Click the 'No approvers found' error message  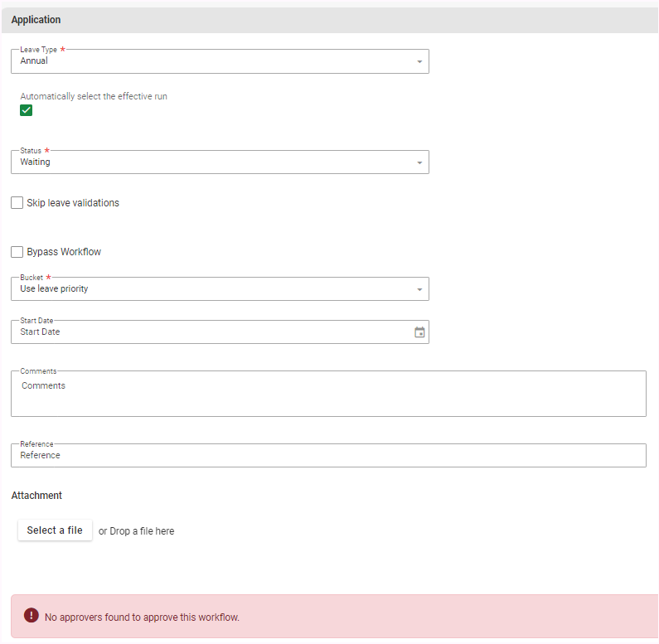[142, 617]
